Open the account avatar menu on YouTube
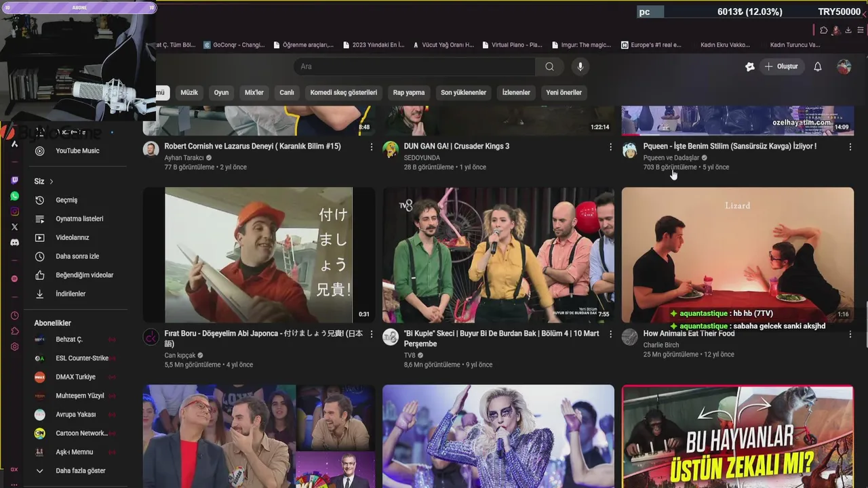Viewport: 868px width, 488px height. pyautogui.click(x=844, y=66)
